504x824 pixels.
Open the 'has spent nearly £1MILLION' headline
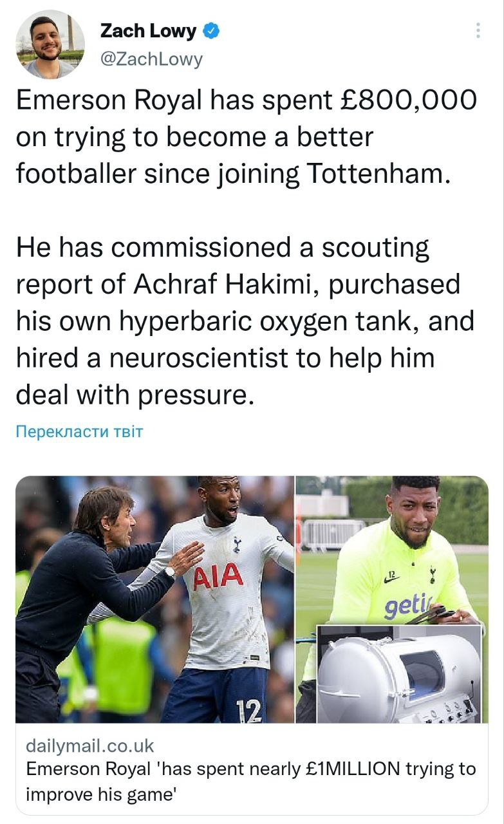click(251, 778)
